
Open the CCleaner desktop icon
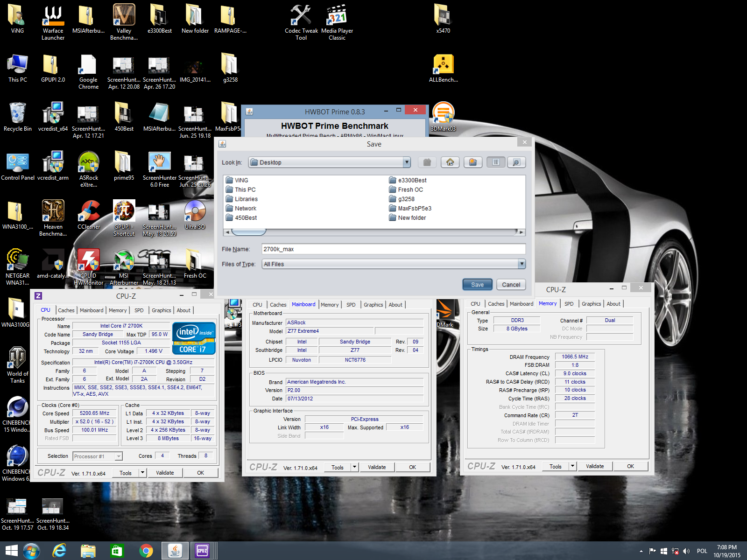tap(89, 215)
